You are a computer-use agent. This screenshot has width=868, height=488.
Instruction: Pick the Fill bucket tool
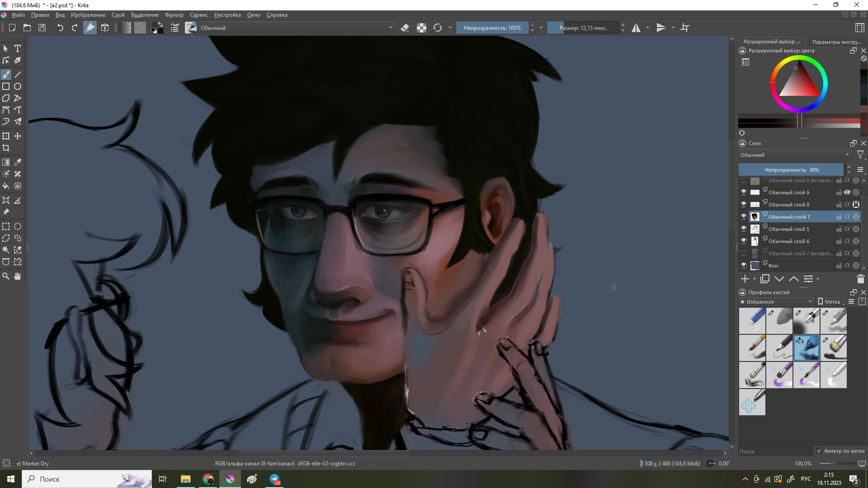point(6,186)
